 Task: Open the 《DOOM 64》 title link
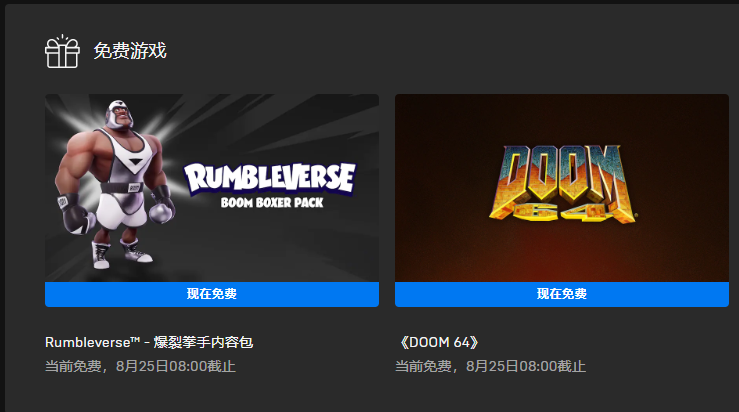pos(439,342)
